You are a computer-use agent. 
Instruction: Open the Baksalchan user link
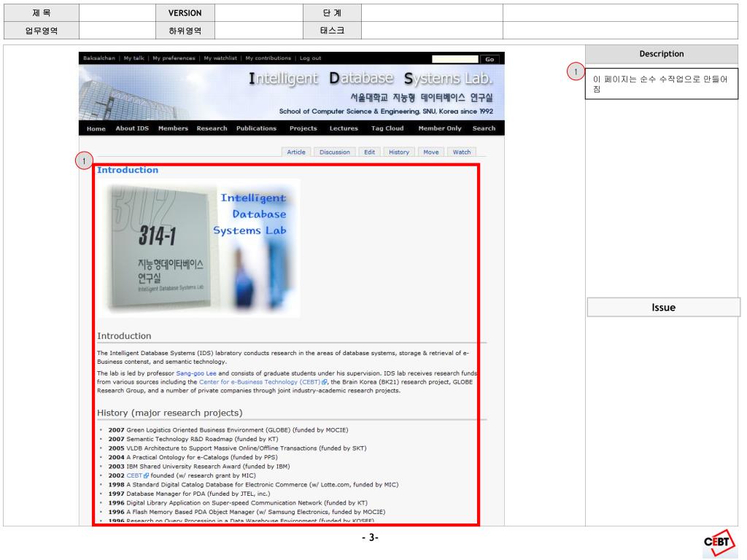point(99,58)
